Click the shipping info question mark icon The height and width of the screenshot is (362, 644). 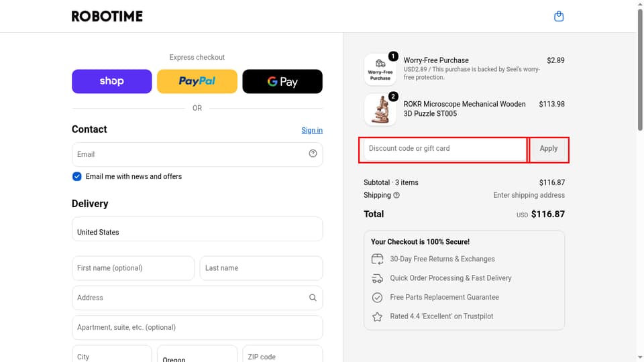point(396,195)
